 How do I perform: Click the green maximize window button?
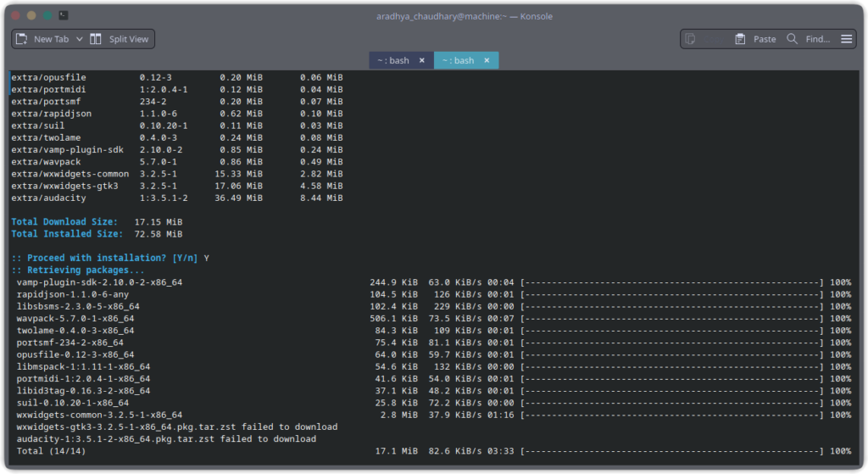(47, 15)
